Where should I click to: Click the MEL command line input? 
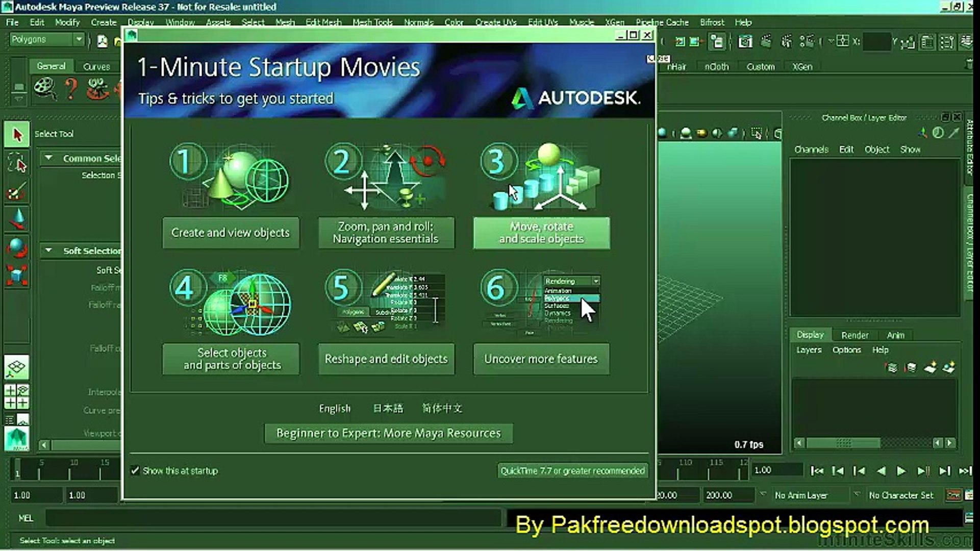[273, 518]
